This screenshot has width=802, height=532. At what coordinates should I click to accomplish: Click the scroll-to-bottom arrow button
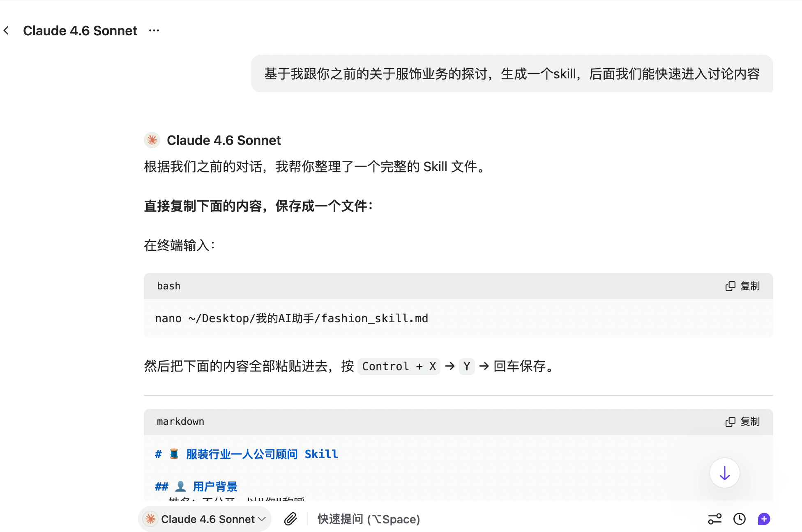coord(724,473)
